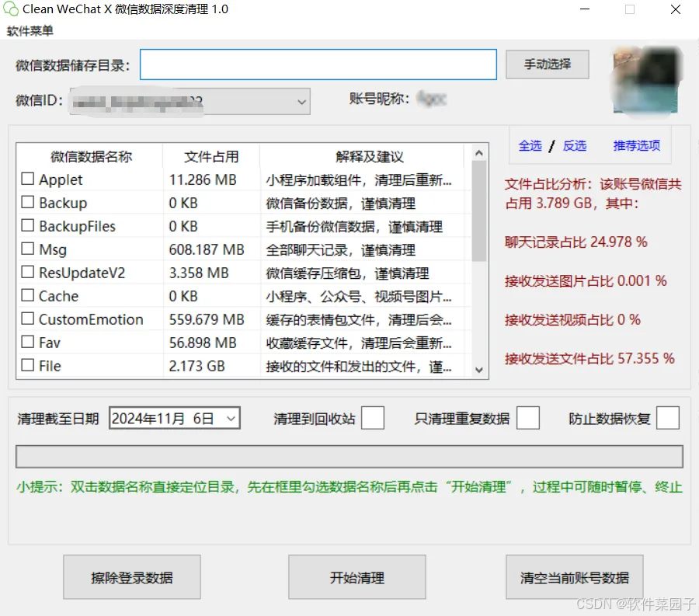Viewport: 699px width, 616px height.
Task: Click the 全部聊天记录，谨慎清理 description
Action: 341,250
